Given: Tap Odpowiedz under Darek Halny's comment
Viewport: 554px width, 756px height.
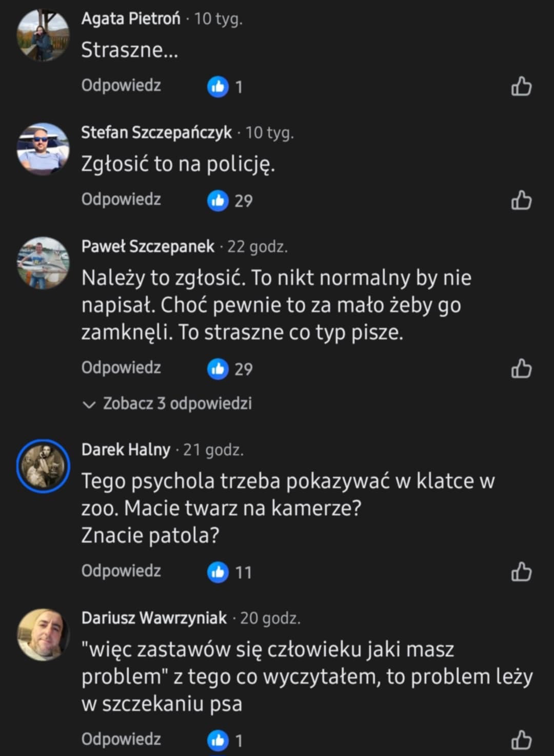Looking at the screenshot, I should (x=121, y=571).
